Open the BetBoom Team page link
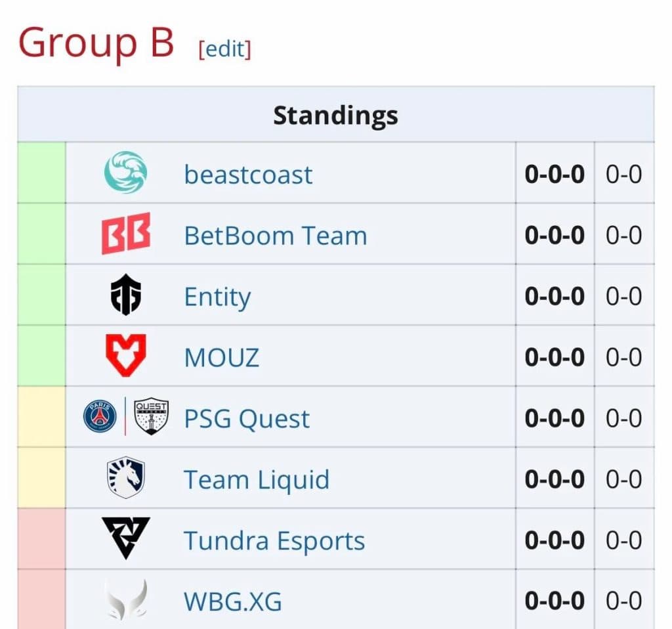Image resolution: width=672 pixels, height=629 pixels. 274,235
